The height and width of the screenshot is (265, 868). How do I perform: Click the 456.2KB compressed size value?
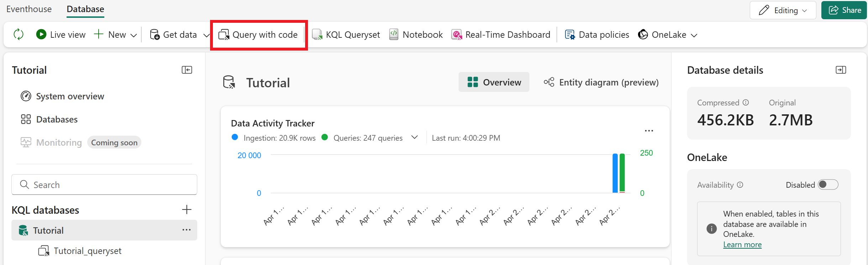click(726, 120)
